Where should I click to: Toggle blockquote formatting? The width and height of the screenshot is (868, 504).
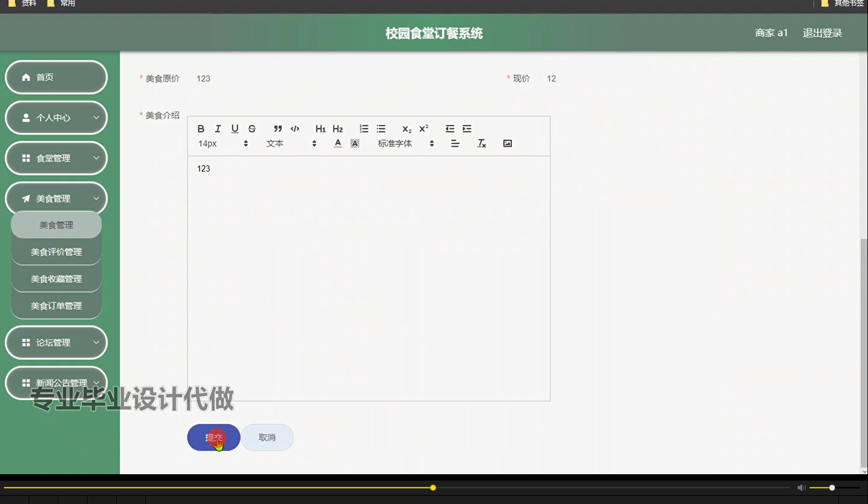[x=278, y=128]
